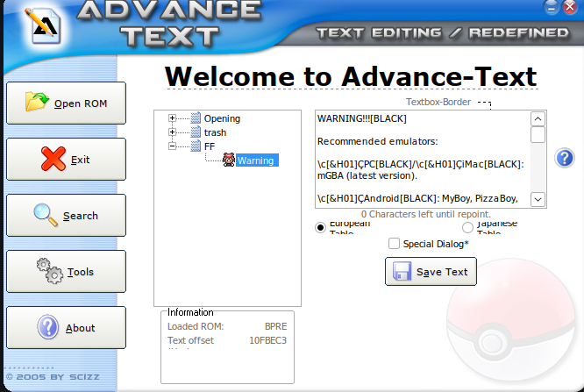Click the 0 Characters left until repoint text
The height and width of the screenshot is (392, 584).
(x=425, y=214)
